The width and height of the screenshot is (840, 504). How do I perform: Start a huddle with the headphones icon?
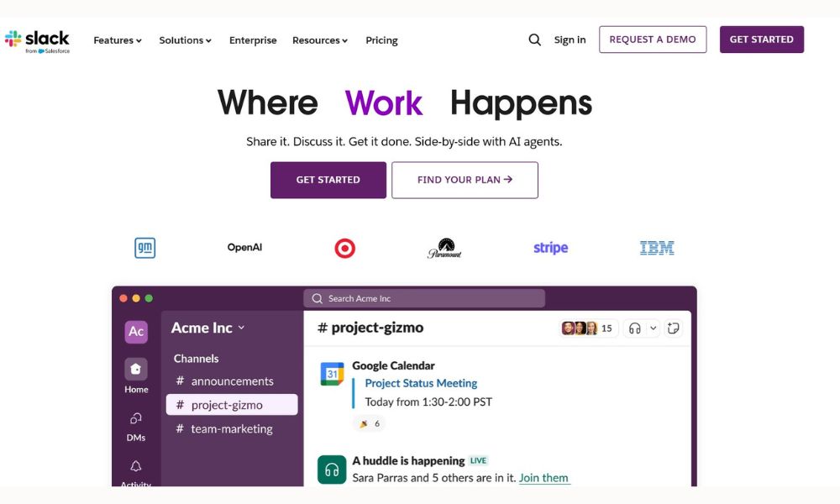(635, 328)
